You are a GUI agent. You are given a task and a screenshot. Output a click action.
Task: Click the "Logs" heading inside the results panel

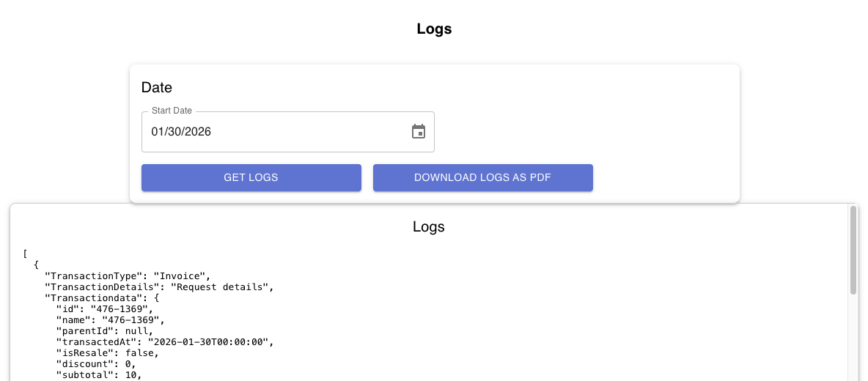point(429,226)
